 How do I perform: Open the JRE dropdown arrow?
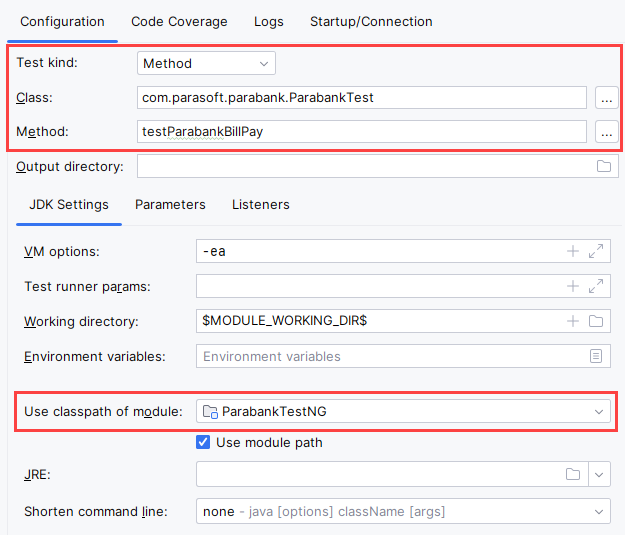pyautogui.click(x=599, y=474)
